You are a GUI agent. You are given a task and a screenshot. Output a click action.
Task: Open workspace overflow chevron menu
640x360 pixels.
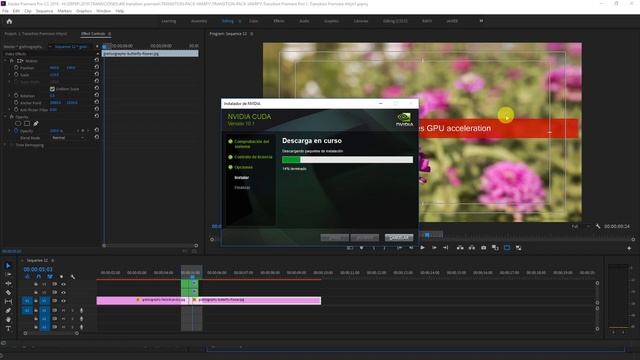481,21
